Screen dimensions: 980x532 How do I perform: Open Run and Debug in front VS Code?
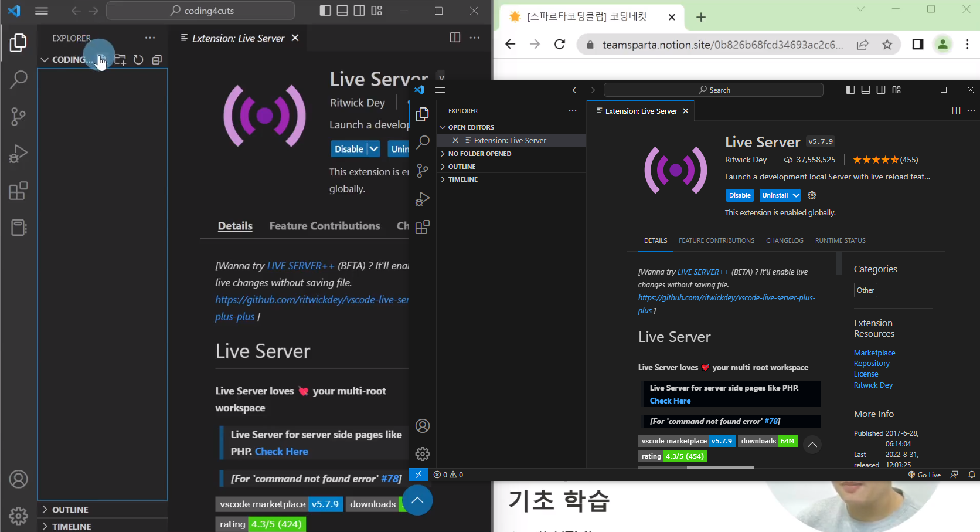click(423, 199)
